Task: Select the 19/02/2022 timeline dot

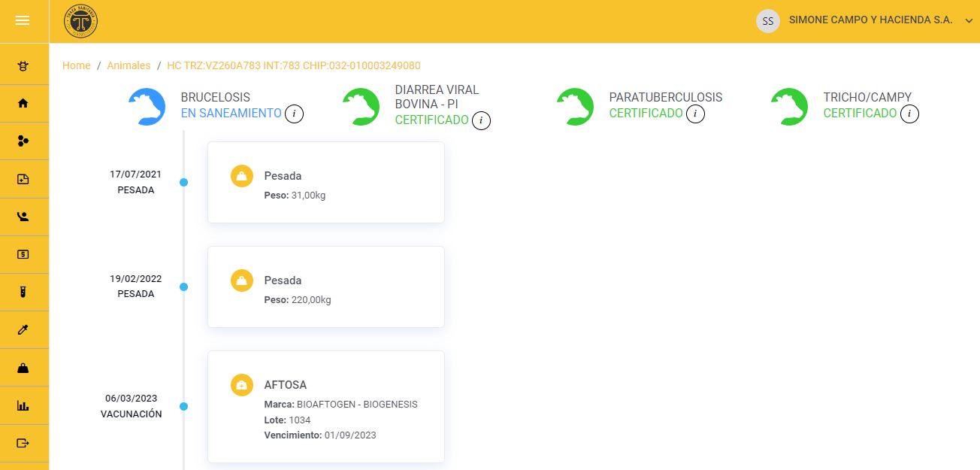Action: 184,287
